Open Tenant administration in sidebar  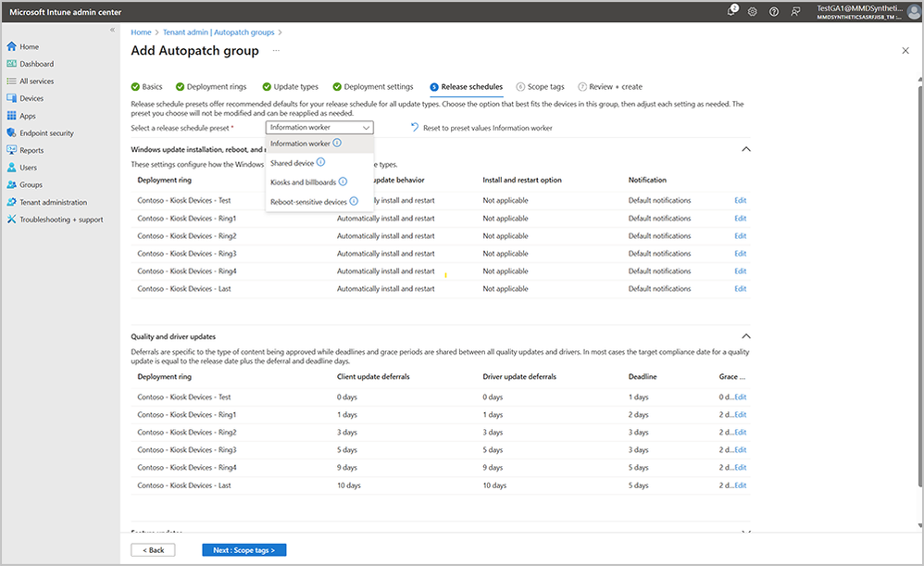click(x=53, y=202)
